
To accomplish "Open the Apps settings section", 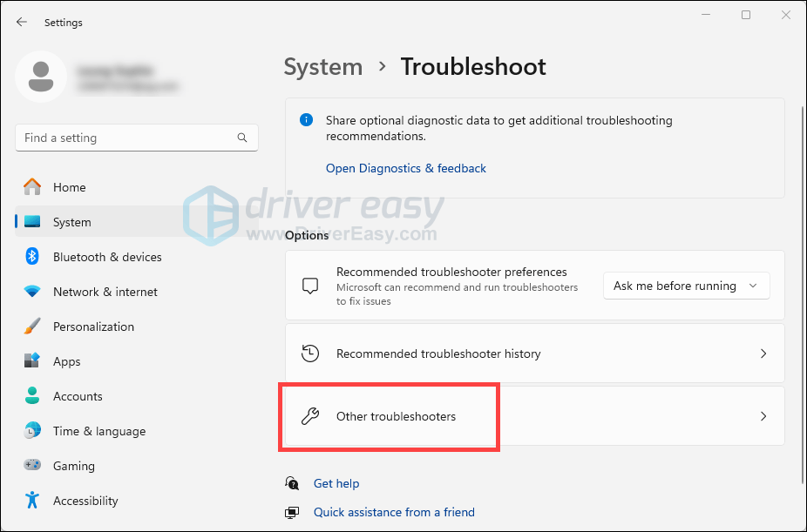I will 66,361.
